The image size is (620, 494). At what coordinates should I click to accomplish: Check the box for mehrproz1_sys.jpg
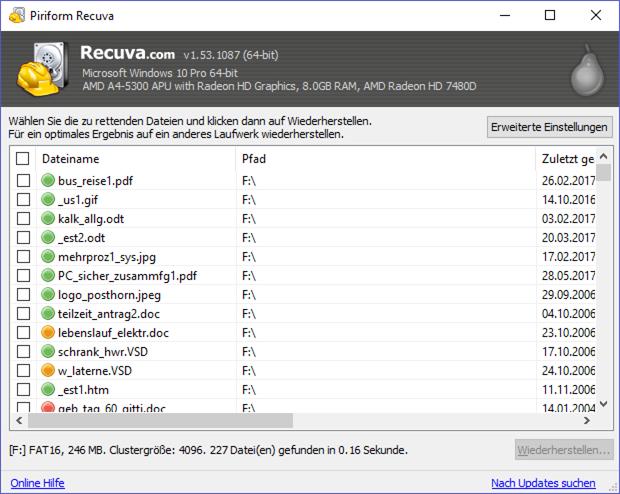(23, 256)
